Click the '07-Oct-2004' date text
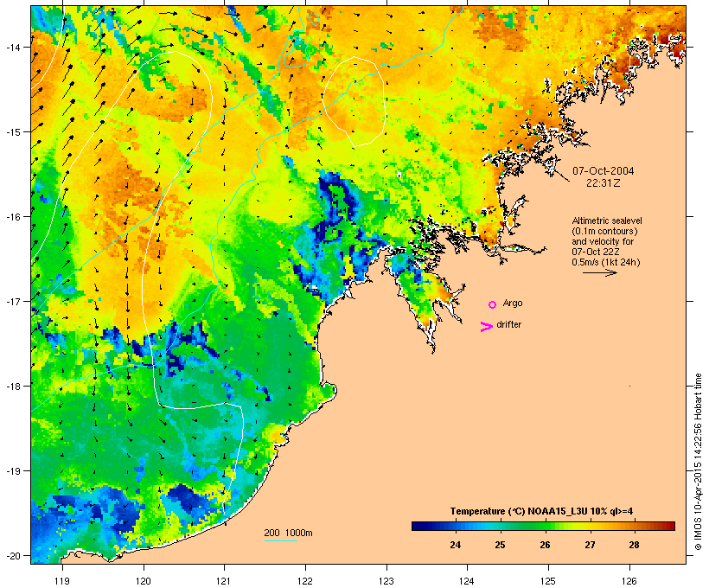The image size is (709, 588). pyautogui.click(x=604, y=171)
